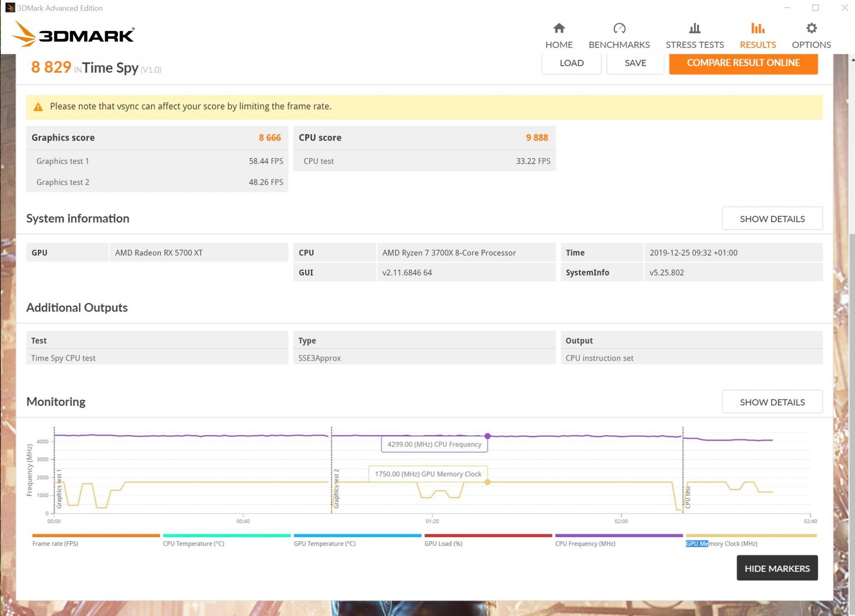Click the CPU test chart marker line

pyautogui.click(x=683, y=470)
